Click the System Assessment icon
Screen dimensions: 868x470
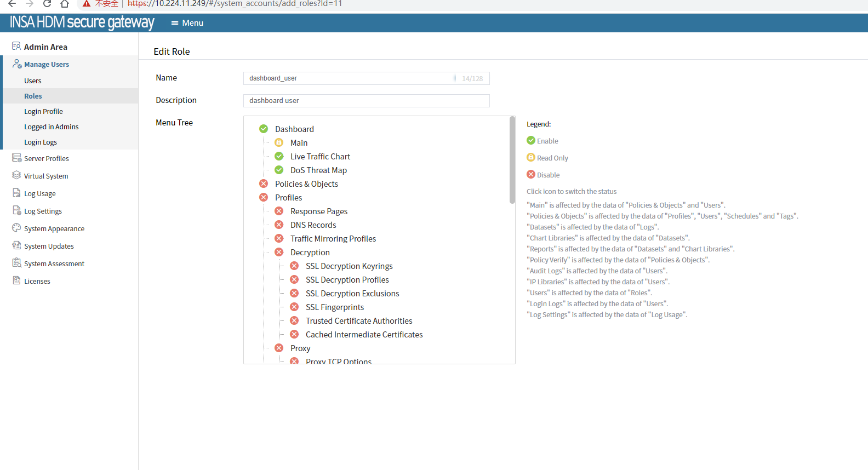16,263
